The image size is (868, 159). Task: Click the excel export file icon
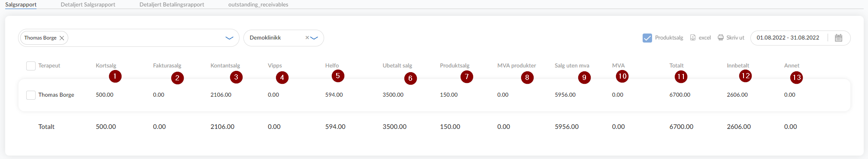(x=693, y=38)
